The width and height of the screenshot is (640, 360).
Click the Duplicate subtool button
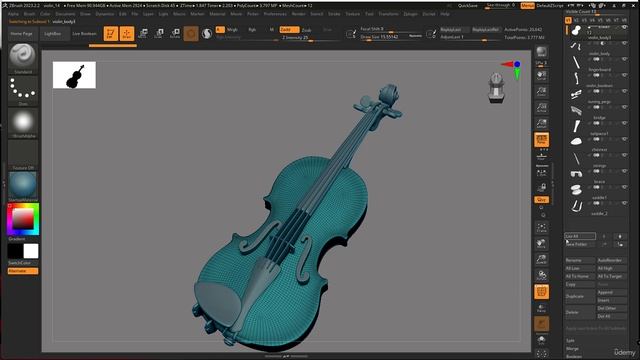[579, 296]
